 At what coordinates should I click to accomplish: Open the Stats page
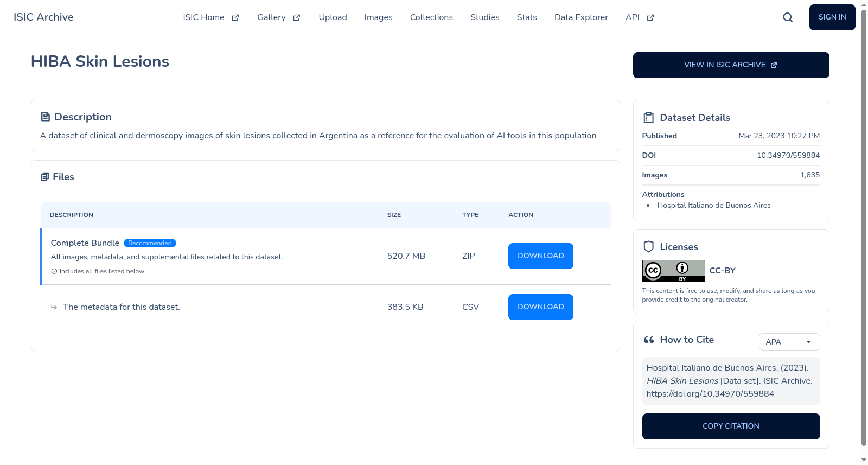[x=527, y=17]
